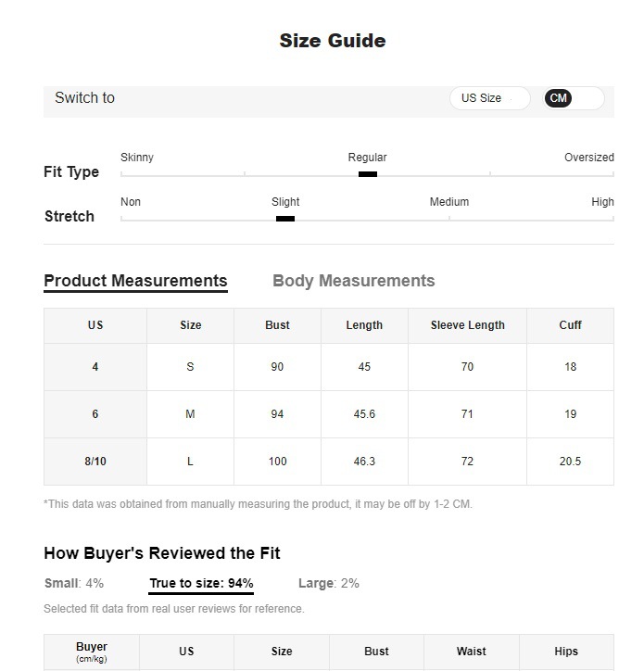Image resolution: width=644 pixels, height=671 pixels.
Task: Select the size M row cell
Action: pyautogui.click(x=190, y=414)
